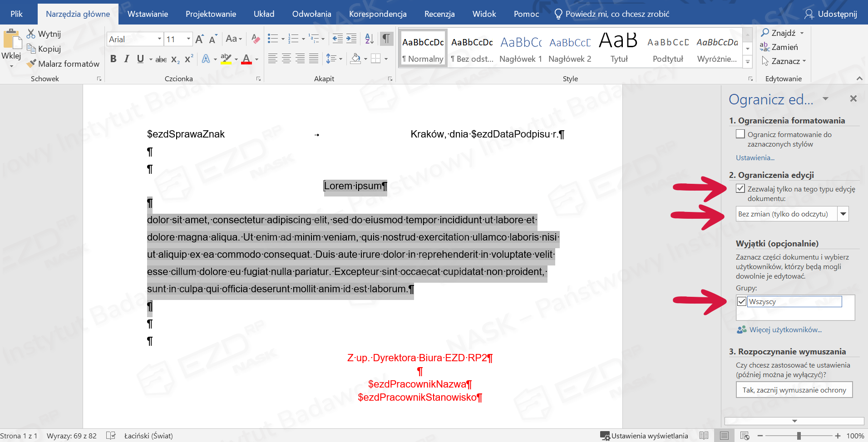Click the sort A-Z icon
The width and height of the screenshot is (868, 442).
(x=370, y=39)
